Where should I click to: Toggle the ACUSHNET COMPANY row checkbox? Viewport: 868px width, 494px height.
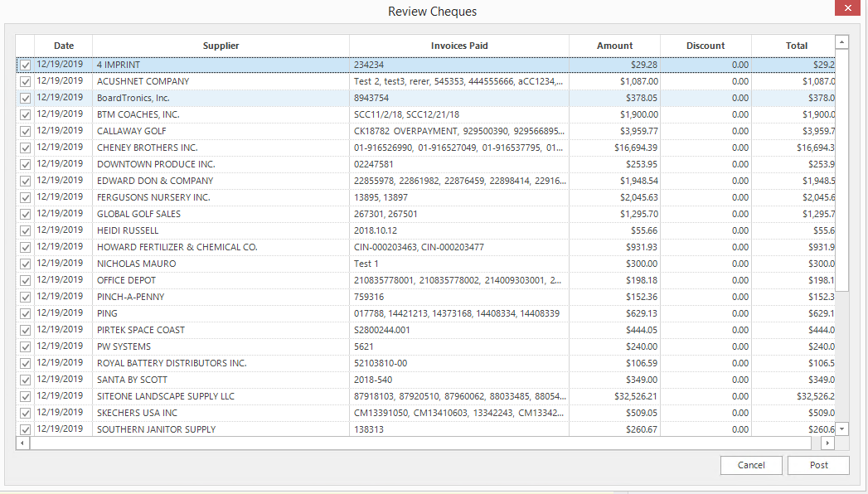(25, 81)
